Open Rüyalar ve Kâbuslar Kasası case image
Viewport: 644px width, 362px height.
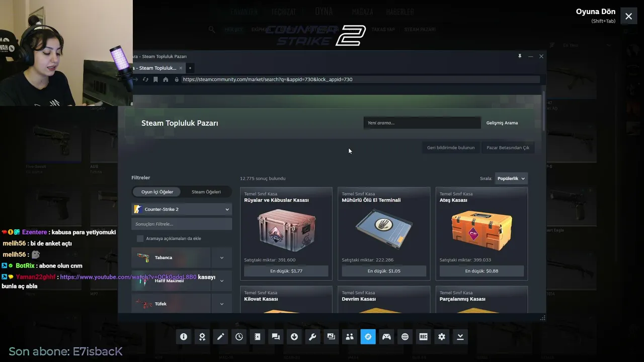(286, 230)
